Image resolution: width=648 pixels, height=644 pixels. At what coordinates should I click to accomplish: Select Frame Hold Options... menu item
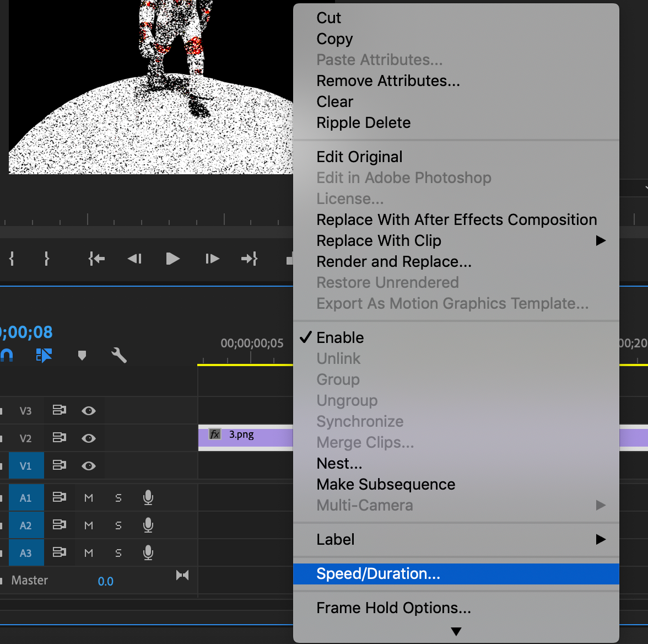[456, 608]
